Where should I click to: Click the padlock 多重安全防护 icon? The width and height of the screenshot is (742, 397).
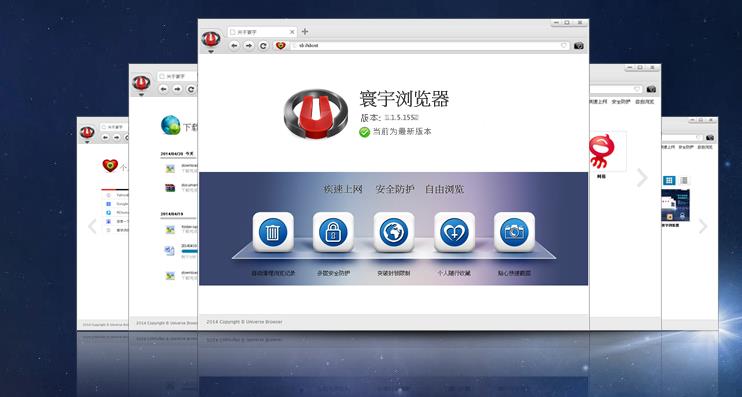333,232
